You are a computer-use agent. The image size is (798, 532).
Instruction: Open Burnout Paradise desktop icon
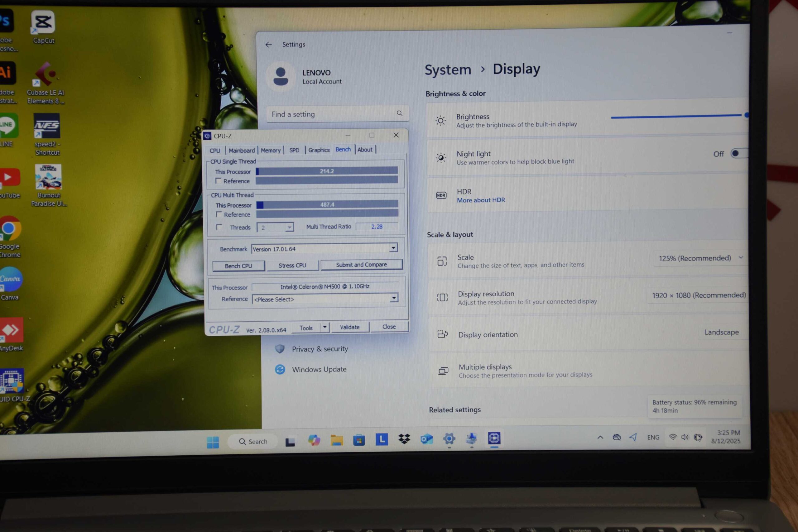point(49,185)
